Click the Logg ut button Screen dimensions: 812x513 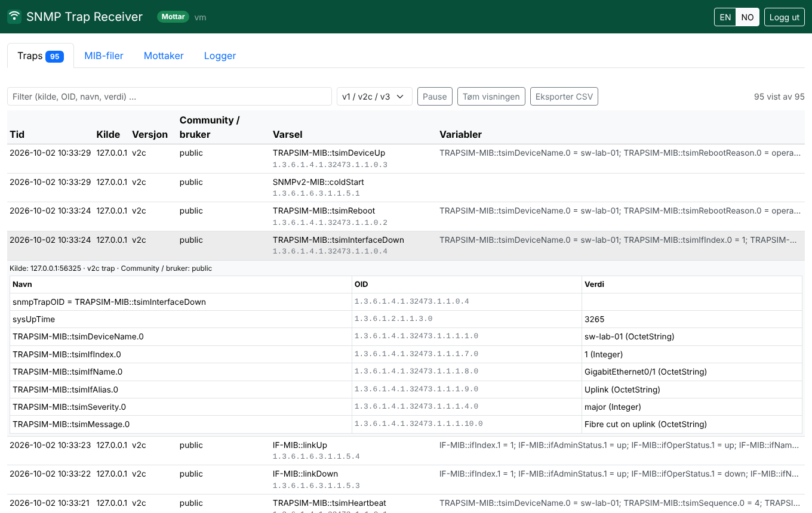[784, 17]
